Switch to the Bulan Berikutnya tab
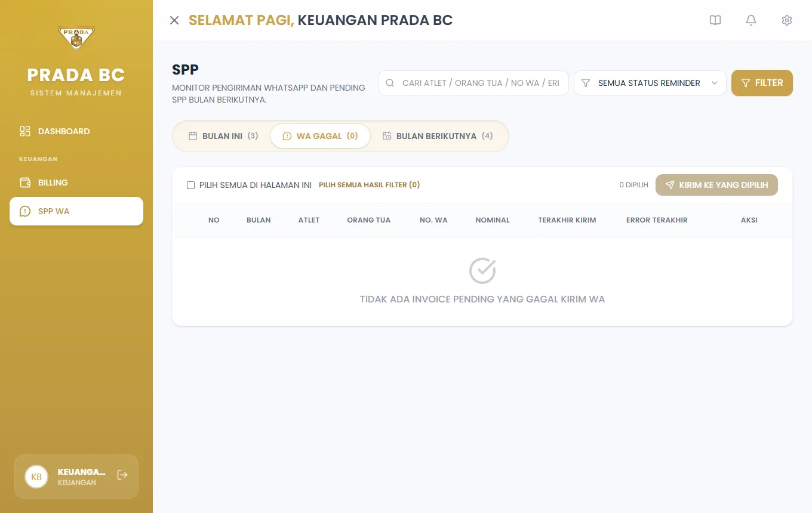This screenshot has width=812, height=513. [438, 136]
